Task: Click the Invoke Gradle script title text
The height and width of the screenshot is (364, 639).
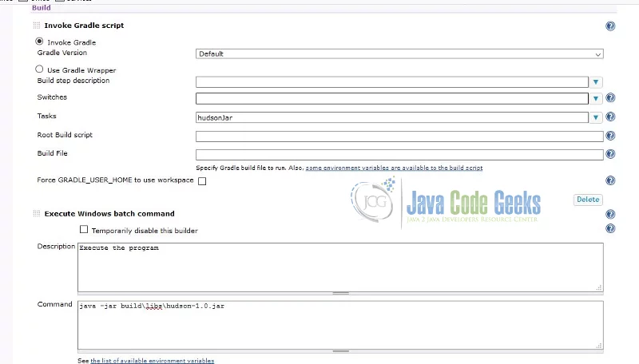Action: coord(84,26)
